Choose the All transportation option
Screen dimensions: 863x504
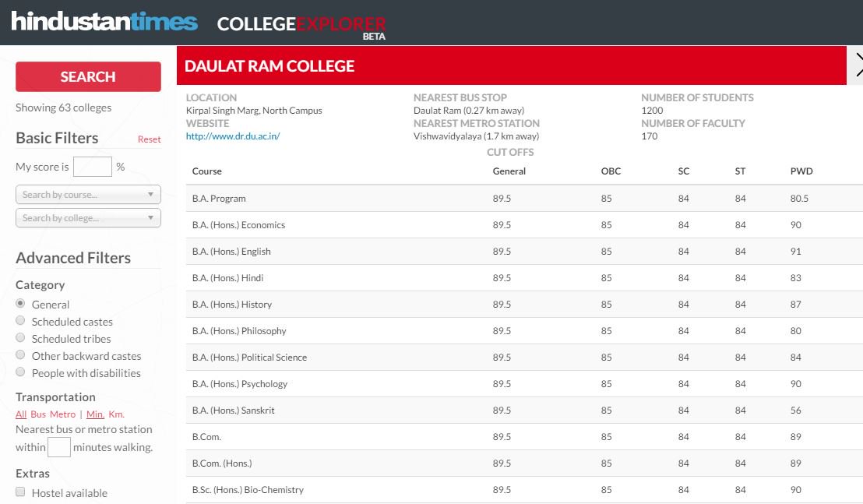tap(21, 414)
